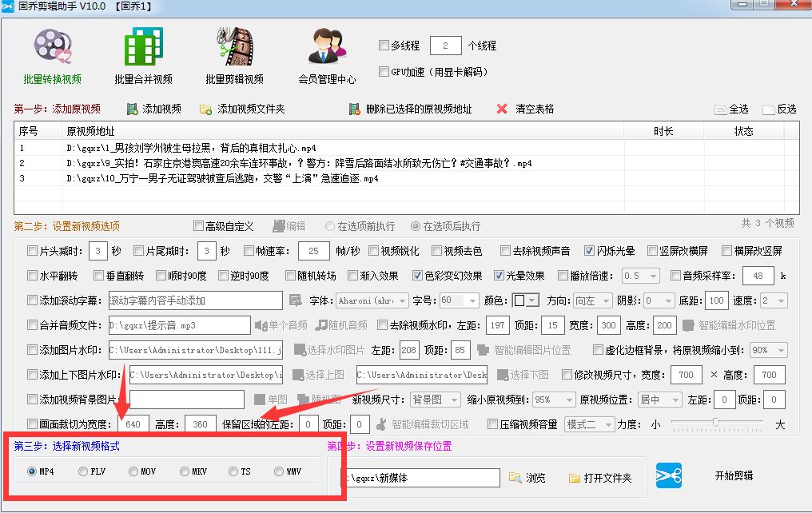Check the 压缩视频容量 checkbox
This screenshot has height=513, width=812.
[492, 424]
